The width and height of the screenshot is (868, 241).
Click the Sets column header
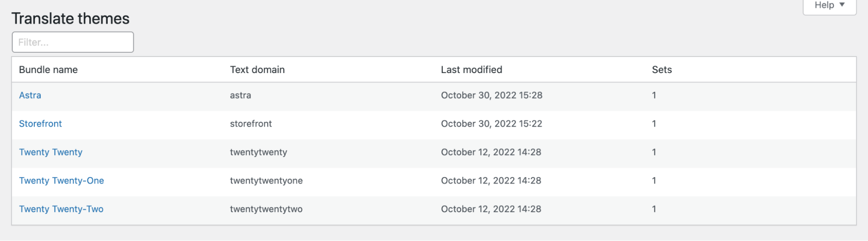point(662,70)
